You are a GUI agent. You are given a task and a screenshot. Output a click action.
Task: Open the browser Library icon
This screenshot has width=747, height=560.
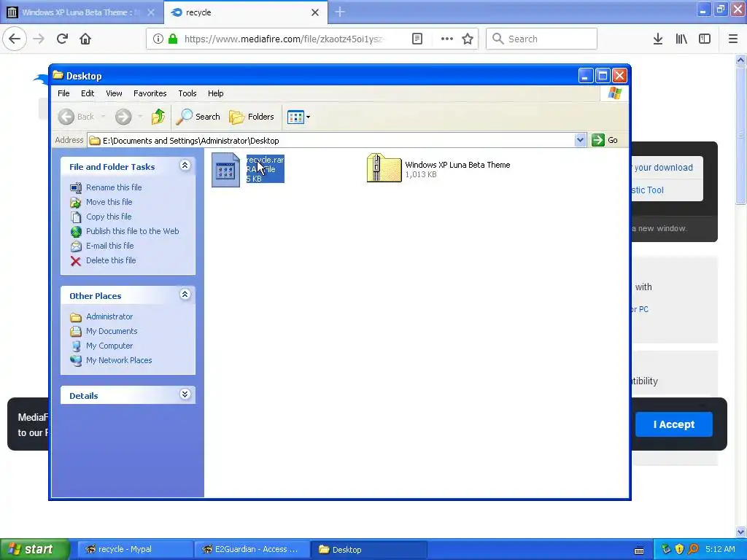(x=681, y=39)
